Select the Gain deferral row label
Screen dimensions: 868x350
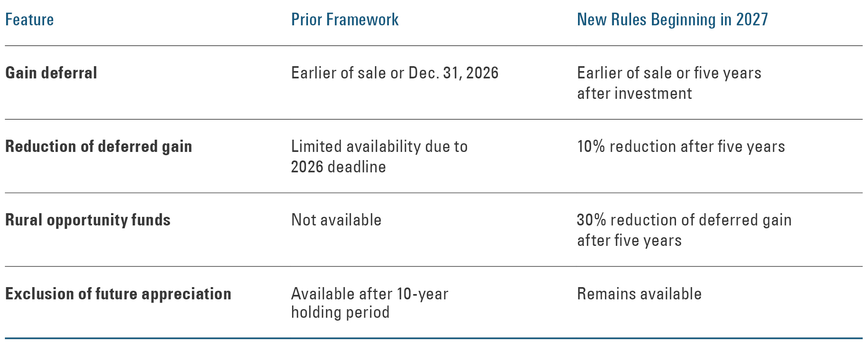(x=51, y=73)
